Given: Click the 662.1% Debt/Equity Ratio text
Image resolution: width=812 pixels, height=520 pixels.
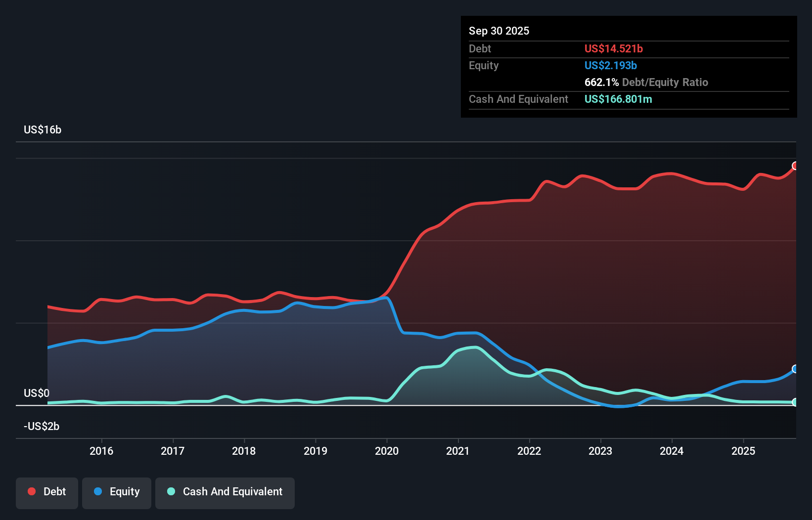Looking at the screenshot, I should click(646, 83).
